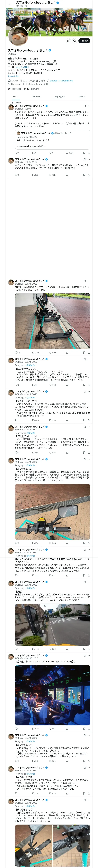
Task: Open more menu on Jul 19, 2019 post
Action: pos(89,159)
